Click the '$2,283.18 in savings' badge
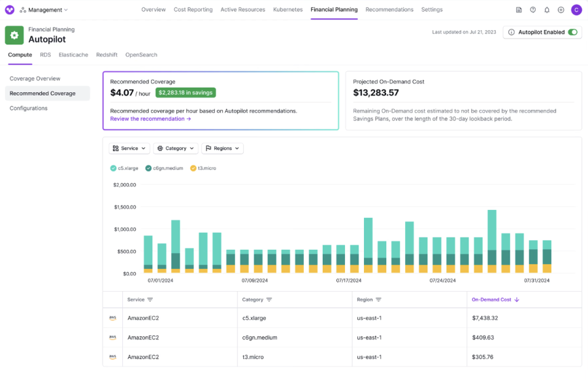 coord(186,93)
